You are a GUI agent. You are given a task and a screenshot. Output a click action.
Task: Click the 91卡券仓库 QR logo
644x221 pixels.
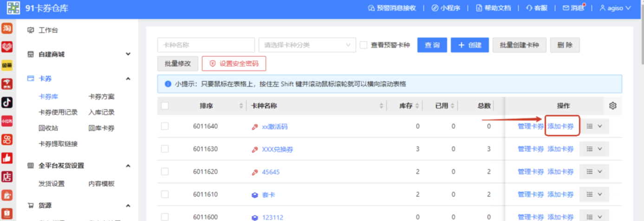13,8
